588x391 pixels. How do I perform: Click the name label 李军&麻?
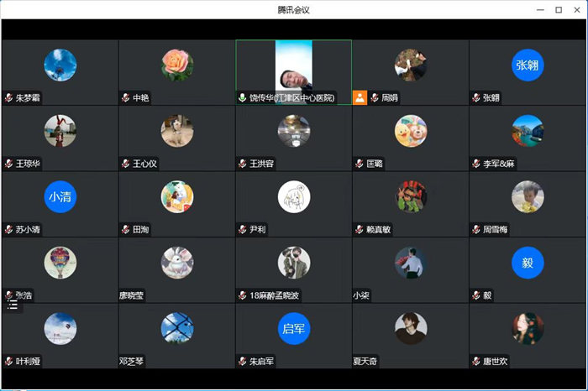[498, 164]
